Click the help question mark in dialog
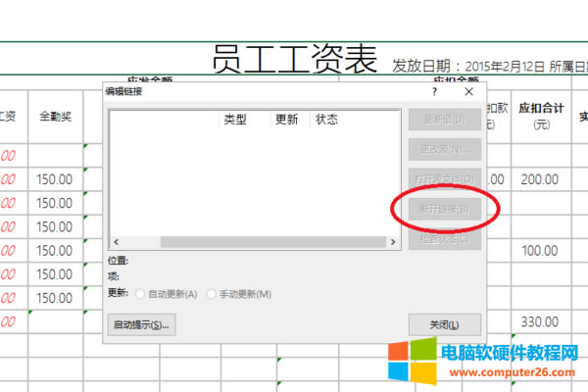Image resolution: width=588 pixels, height=392 pixels. point(434,91)
